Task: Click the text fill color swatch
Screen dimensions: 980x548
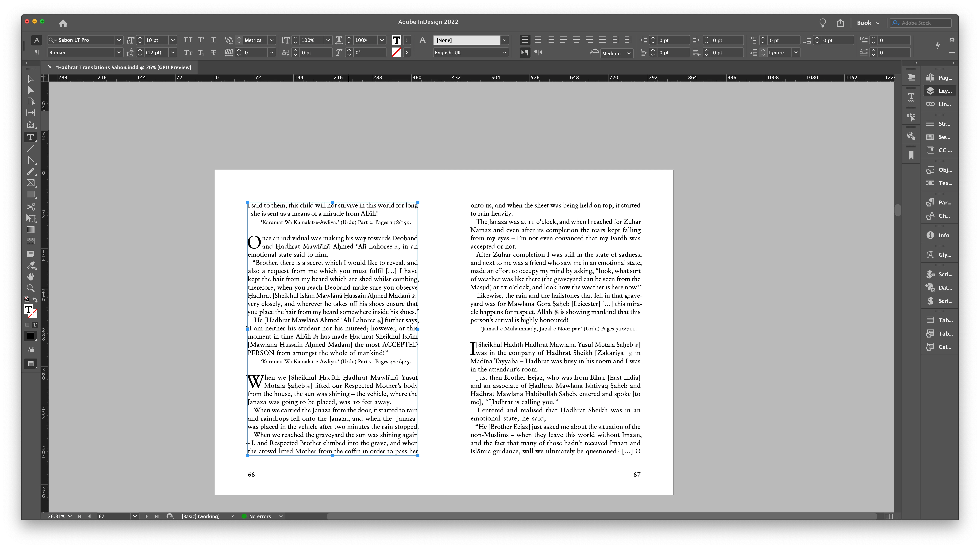Action: pos(396,40)
